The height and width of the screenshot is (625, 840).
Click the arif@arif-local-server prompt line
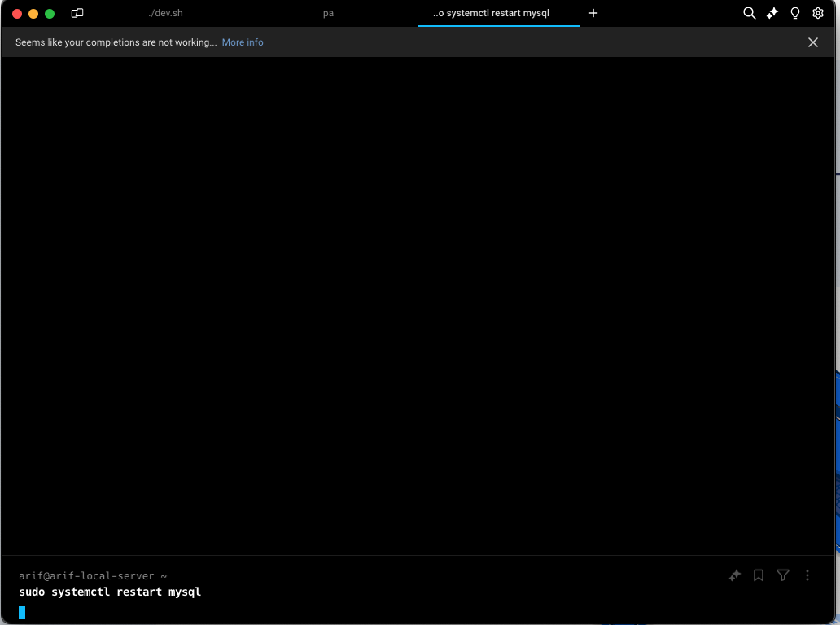[x=93, y=575]
